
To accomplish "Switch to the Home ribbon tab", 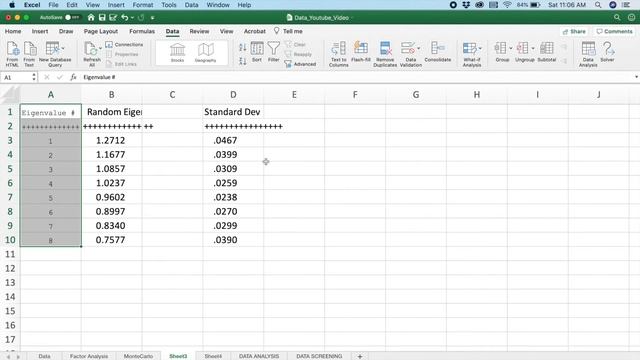I will pos(13,31).
